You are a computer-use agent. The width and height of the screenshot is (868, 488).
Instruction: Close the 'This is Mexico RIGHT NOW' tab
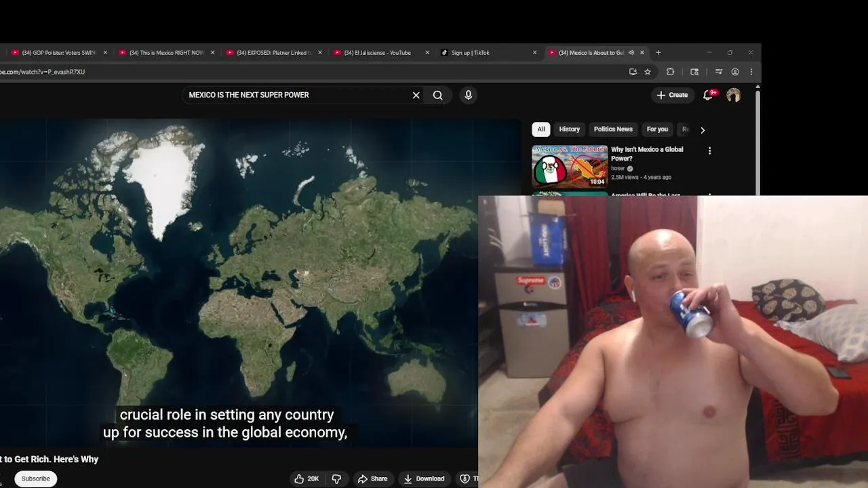(x=212, y=52)
